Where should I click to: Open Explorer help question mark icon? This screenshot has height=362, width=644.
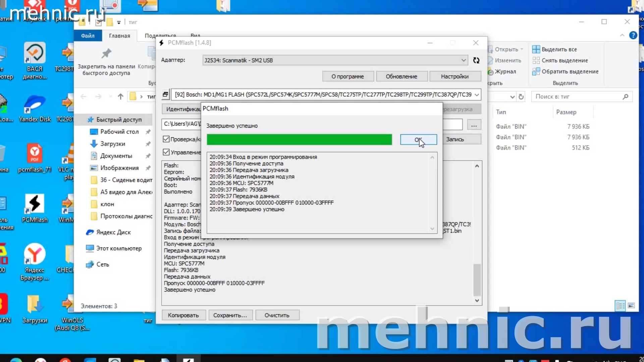pos(633,35)
